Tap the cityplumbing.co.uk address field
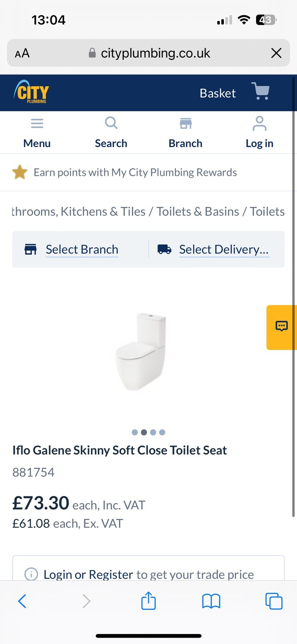 tap(155, 53)
